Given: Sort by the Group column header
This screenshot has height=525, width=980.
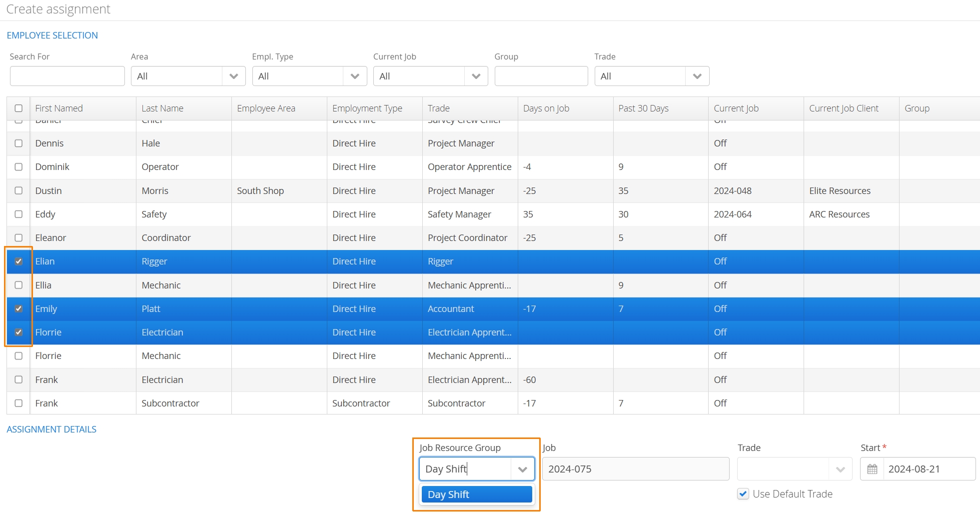Looking at the screenshot, I should point(940,108).
